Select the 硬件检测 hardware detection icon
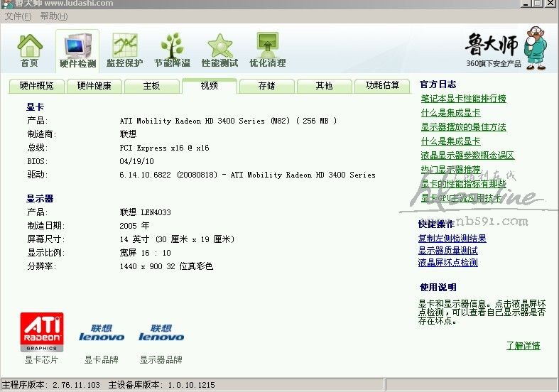This screenshot has height=392, width=559. coord(77,50)
